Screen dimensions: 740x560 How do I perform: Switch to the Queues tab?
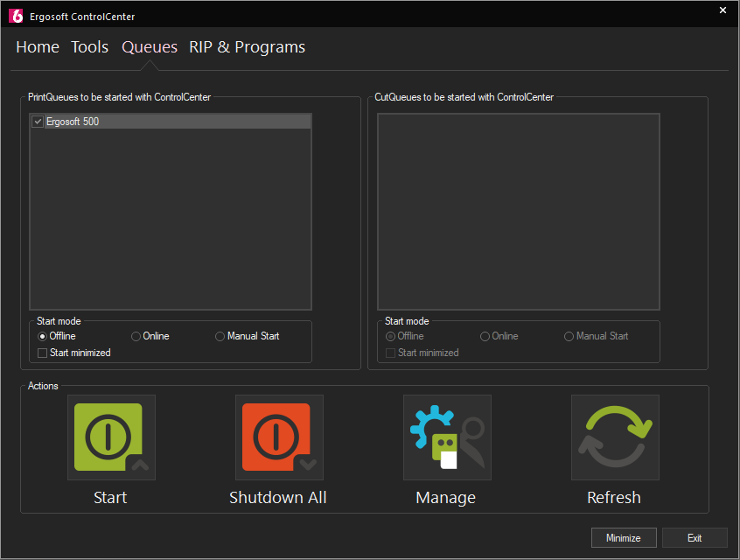[x=150, y=47]
